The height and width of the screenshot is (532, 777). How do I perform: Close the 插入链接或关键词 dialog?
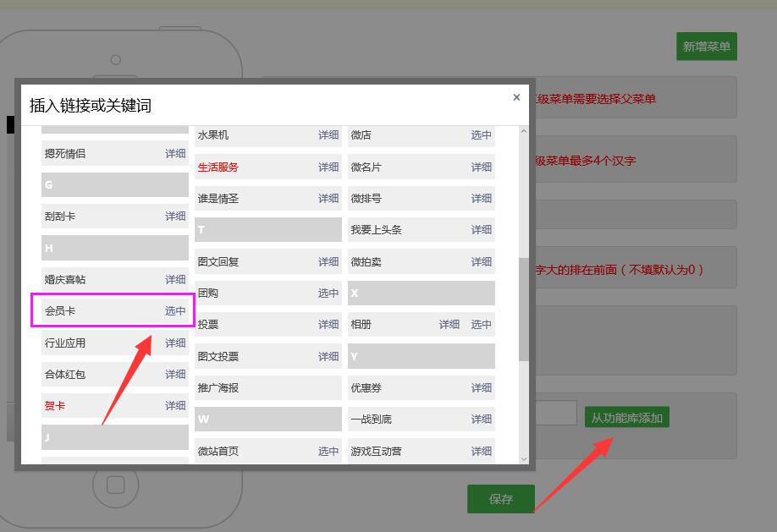[x=516, y=97]
